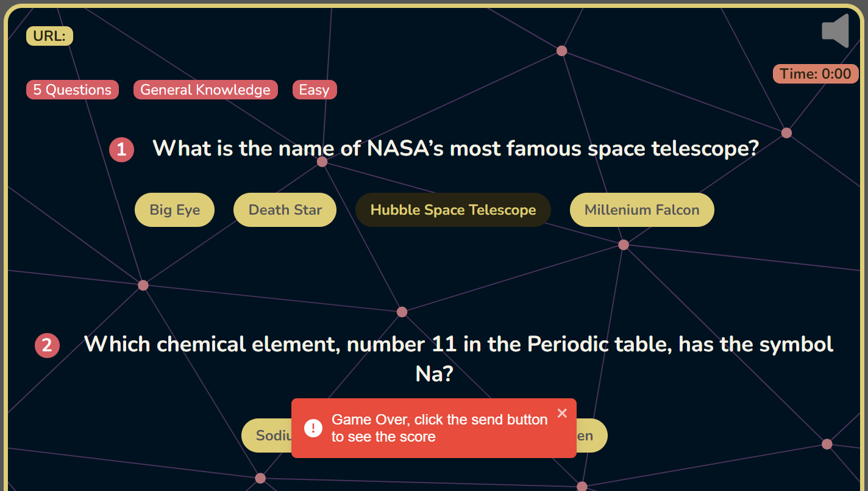Viewport: 868px width, 491px height.
Task: Select the Big Eye answer
Action: point(174,210)
